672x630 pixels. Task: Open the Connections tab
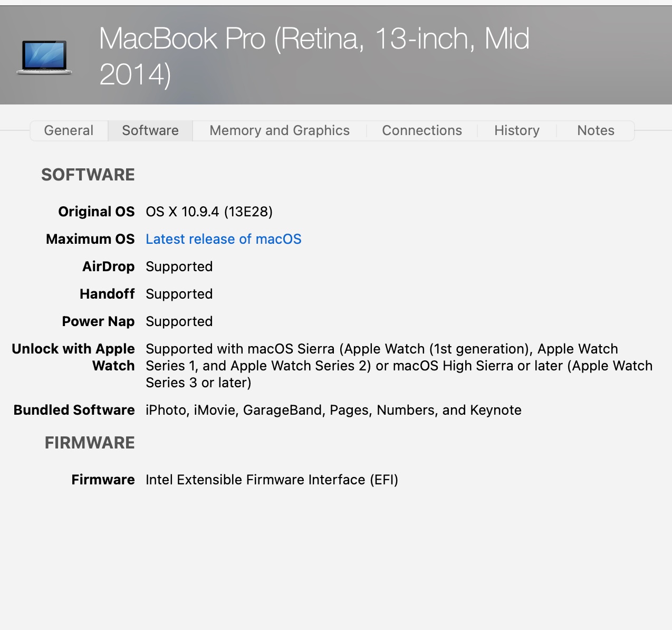422,130
